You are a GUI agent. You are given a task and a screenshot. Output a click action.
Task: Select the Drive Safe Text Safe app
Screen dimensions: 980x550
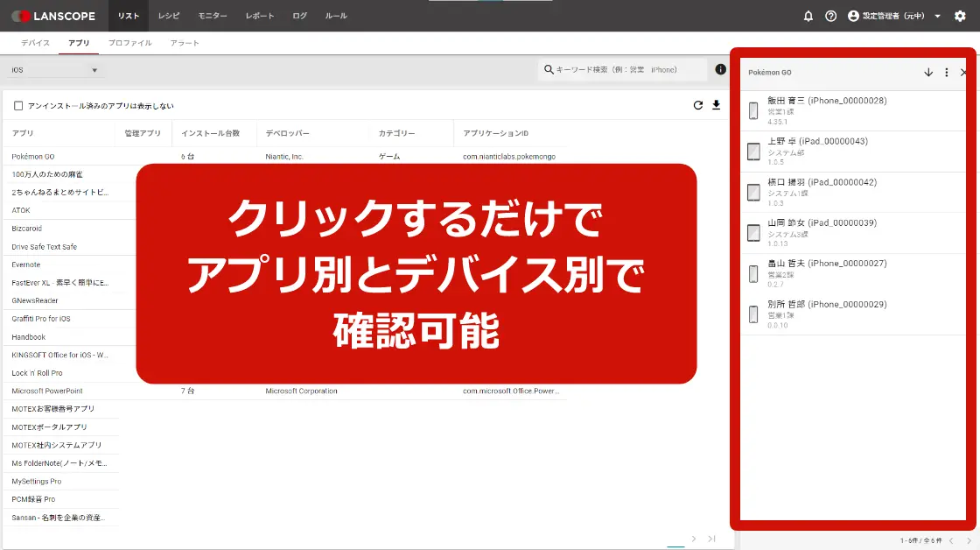(45, 247)
